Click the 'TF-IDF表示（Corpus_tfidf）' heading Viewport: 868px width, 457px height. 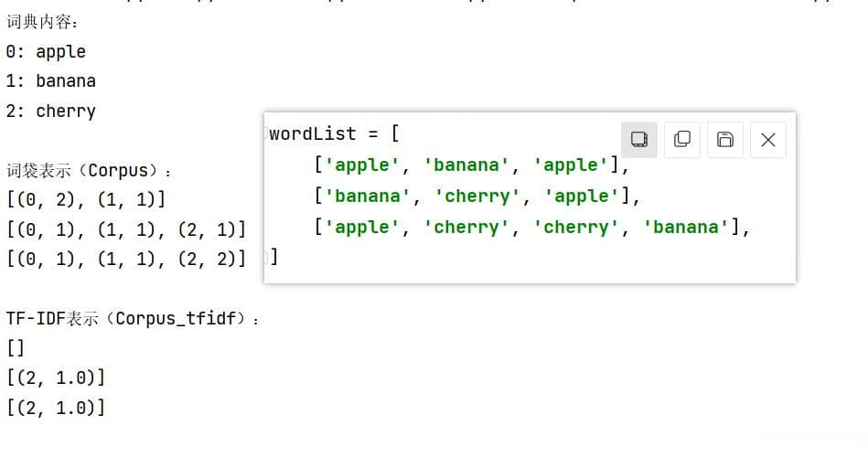point(133,318)
